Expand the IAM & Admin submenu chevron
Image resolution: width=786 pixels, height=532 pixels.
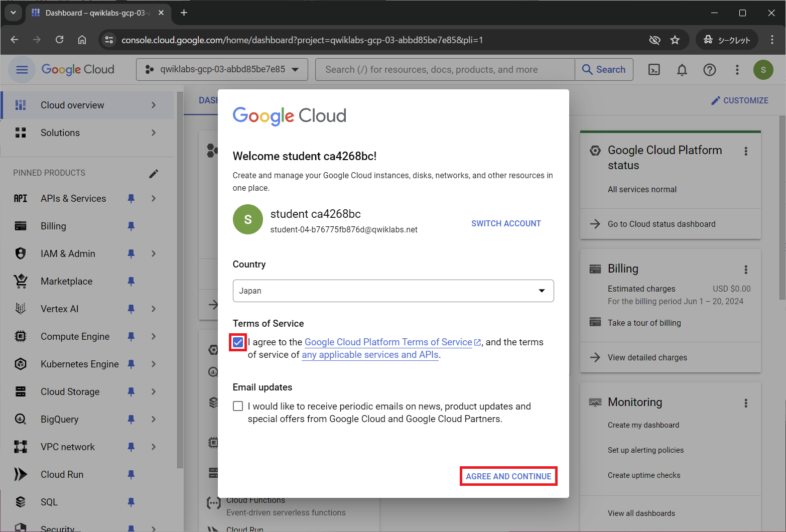coord(154,254)
